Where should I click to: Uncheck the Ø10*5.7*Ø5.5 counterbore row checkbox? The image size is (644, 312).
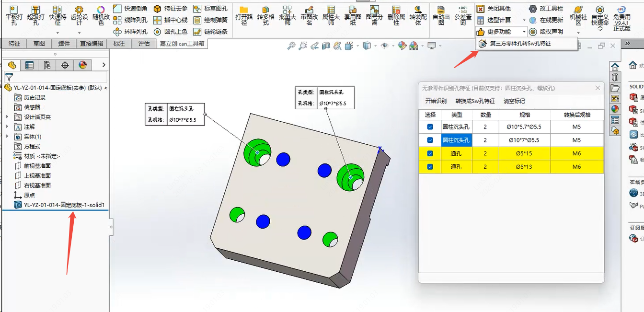coord(430,127)
